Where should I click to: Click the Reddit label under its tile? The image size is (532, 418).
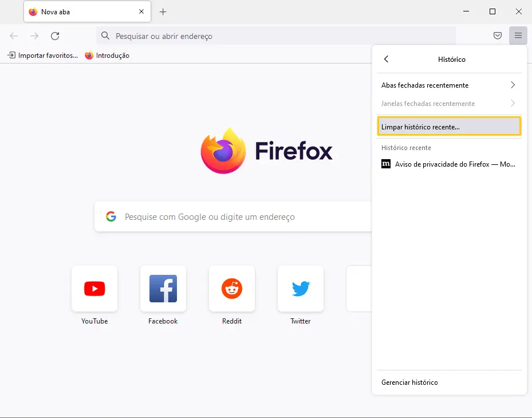(232, 321)
